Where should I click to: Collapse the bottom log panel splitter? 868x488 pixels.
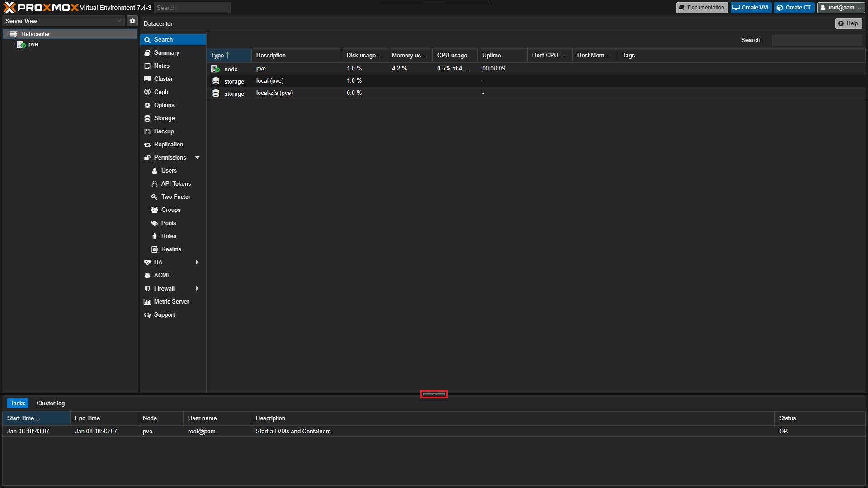[x=434, y=394]
